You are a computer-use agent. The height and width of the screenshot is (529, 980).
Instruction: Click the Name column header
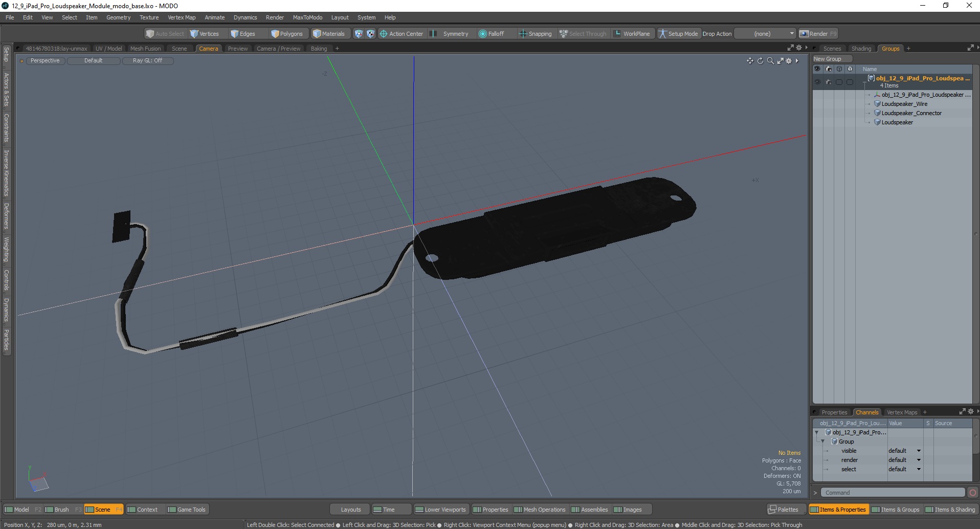tap(870, 69)
